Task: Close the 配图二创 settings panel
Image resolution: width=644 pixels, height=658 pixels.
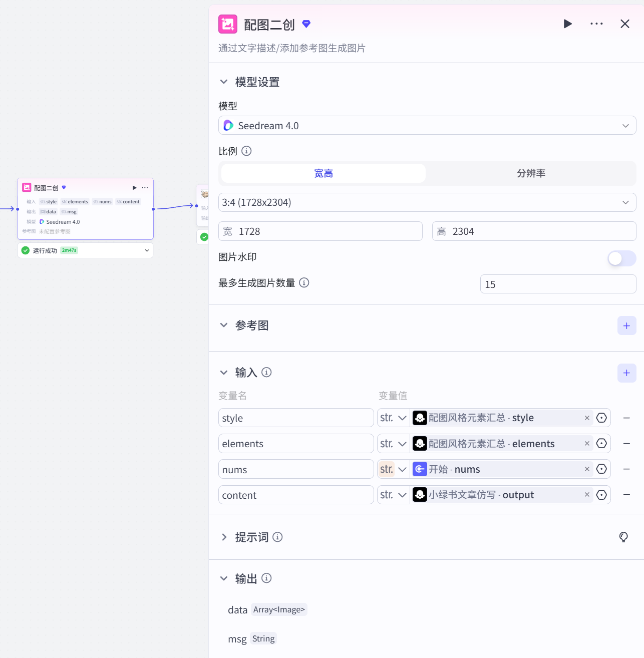Action: (x=624, y=24)
